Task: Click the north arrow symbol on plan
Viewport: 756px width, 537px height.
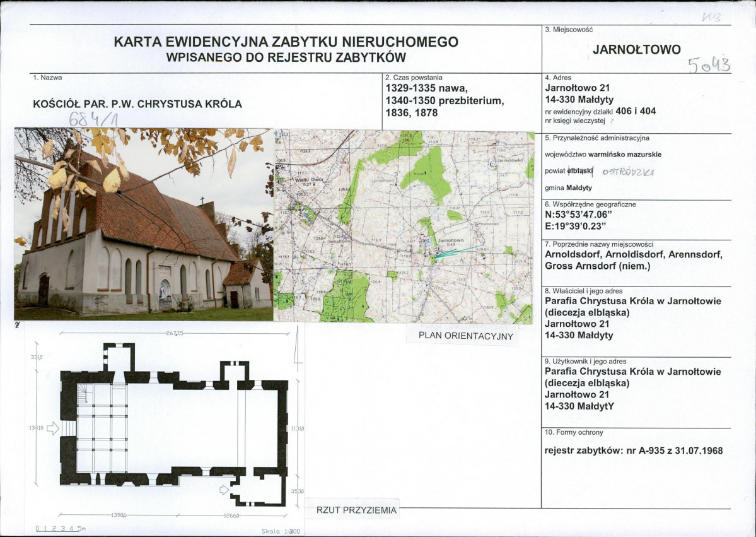Action: 298,343
